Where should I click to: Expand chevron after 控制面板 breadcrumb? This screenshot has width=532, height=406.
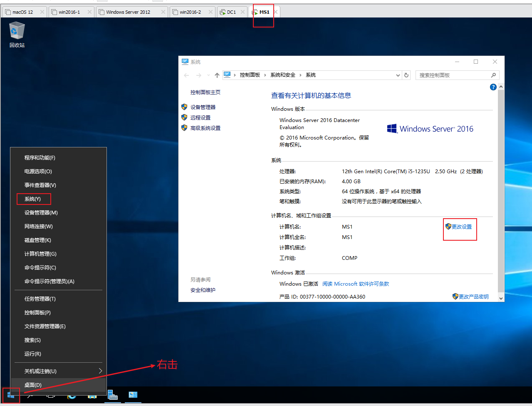265,75
